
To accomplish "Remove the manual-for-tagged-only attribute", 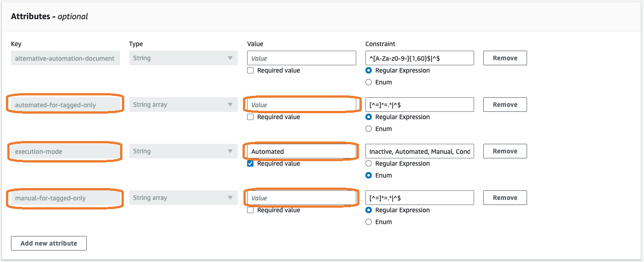I will [505, 198].
